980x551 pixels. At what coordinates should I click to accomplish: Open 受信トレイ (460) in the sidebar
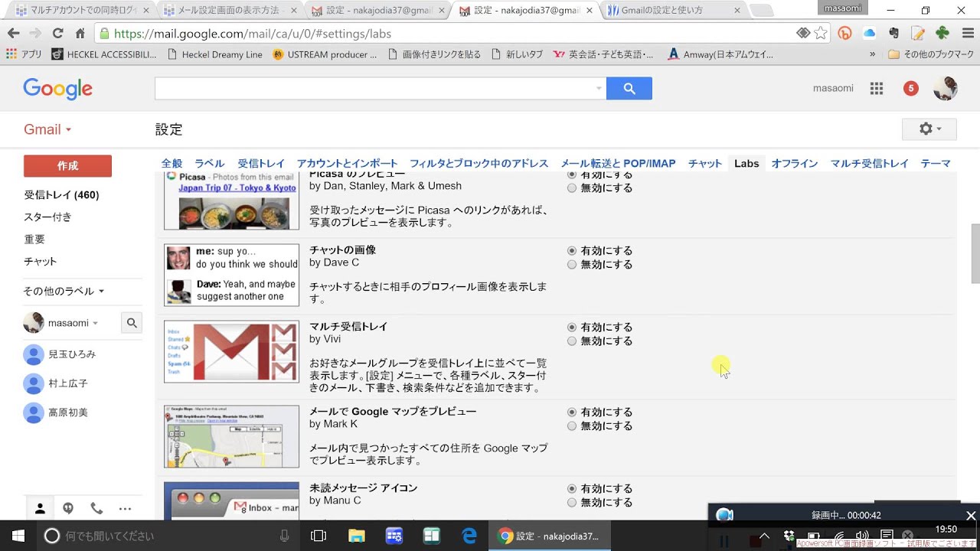[61, 194]
